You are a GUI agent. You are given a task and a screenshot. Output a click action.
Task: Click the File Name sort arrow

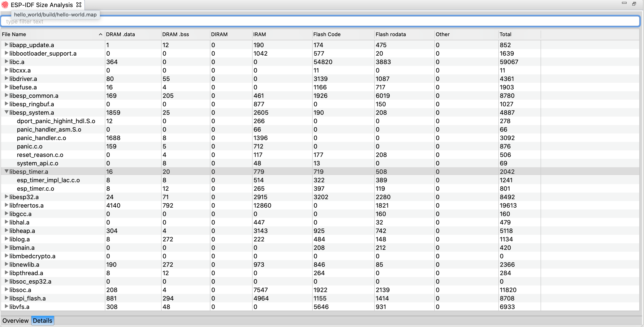(100, 34)
